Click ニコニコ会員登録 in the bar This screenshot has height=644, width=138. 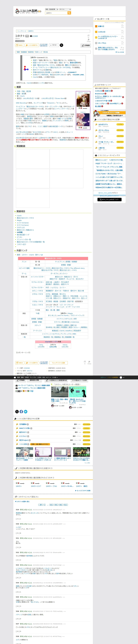113,377
